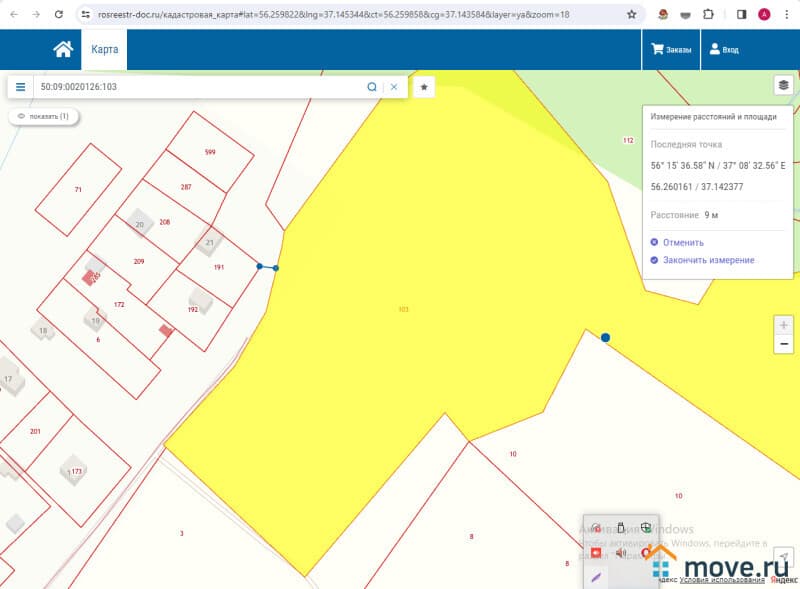Click the star favorites button
The width and height of the screenshot is (800, 589).
[x=424, y=87]
